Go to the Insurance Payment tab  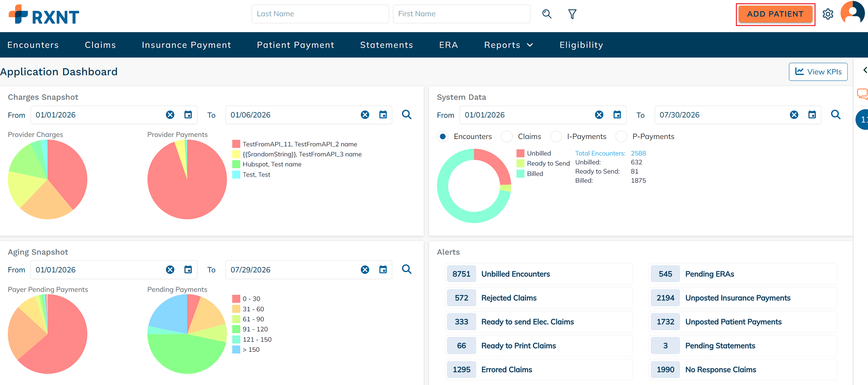coord(186,45)
